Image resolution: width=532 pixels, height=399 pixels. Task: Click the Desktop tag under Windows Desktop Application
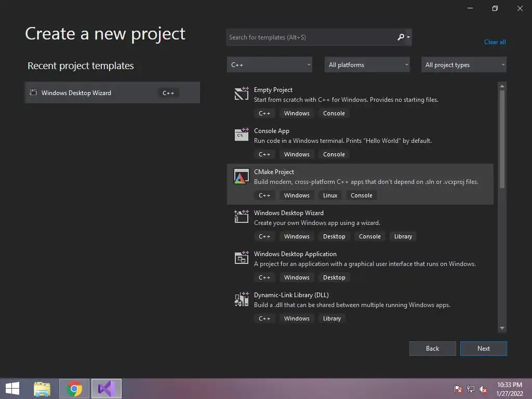point(334,277)
